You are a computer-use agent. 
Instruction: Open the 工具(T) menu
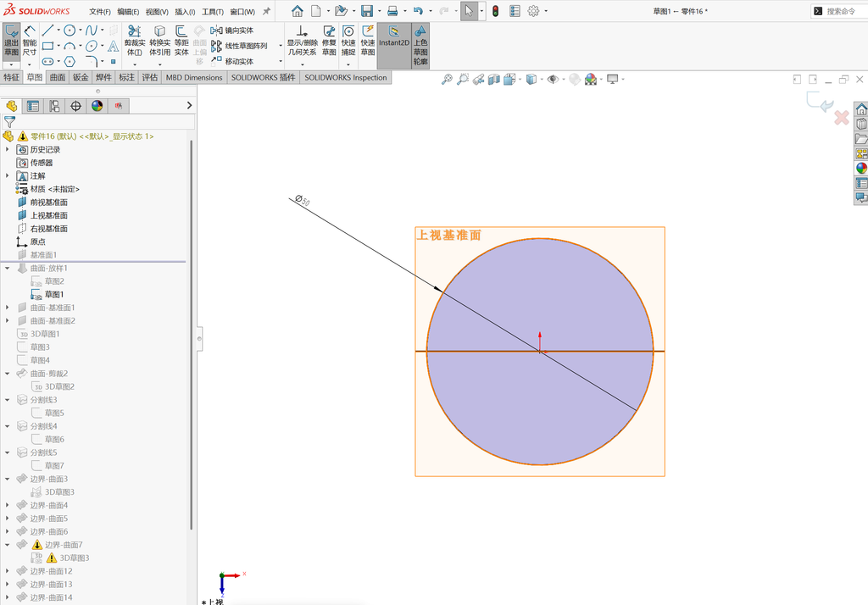[213, 12]
